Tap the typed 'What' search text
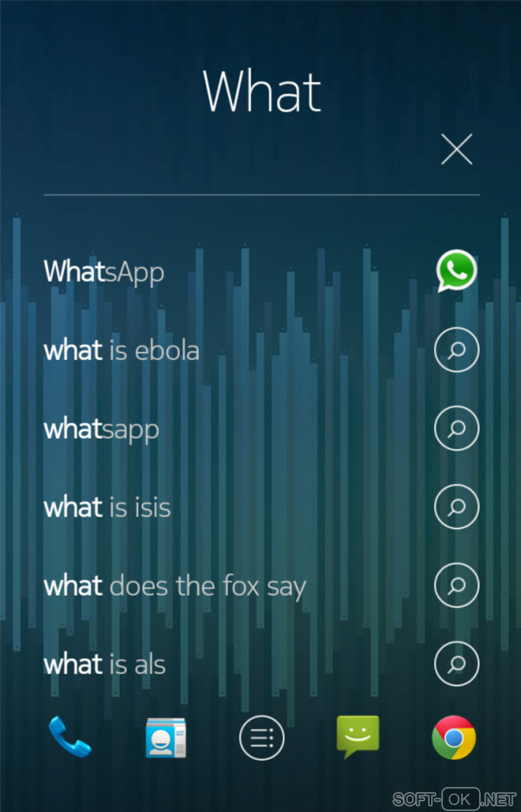 click(x=262, y=92)
